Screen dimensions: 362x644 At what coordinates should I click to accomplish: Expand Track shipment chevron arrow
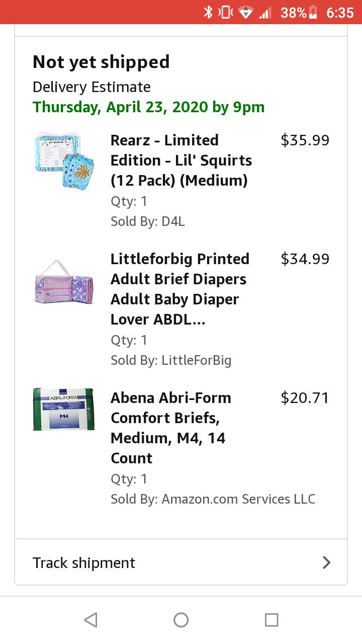pos(326,562)
